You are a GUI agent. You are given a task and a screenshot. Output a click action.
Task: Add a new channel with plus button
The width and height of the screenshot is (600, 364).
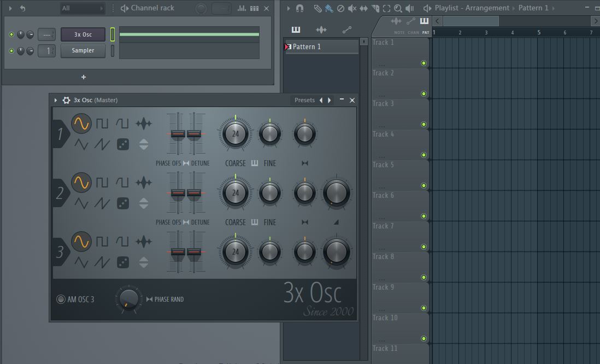pos(84,77)
